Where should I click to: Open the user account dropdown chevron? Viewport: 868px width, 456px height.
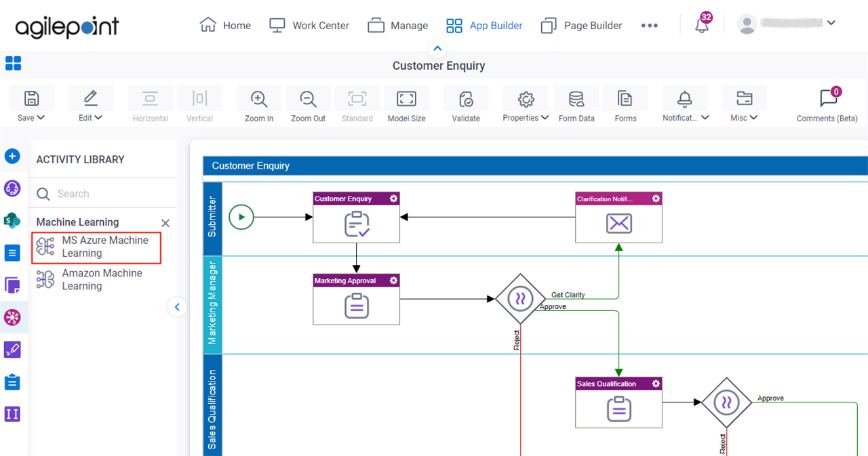tap(831, 23)
